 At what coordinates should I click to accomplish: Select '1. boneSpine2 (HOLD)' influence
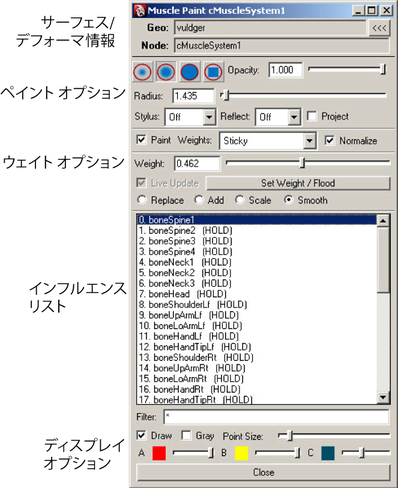click(x=257, y=230)
